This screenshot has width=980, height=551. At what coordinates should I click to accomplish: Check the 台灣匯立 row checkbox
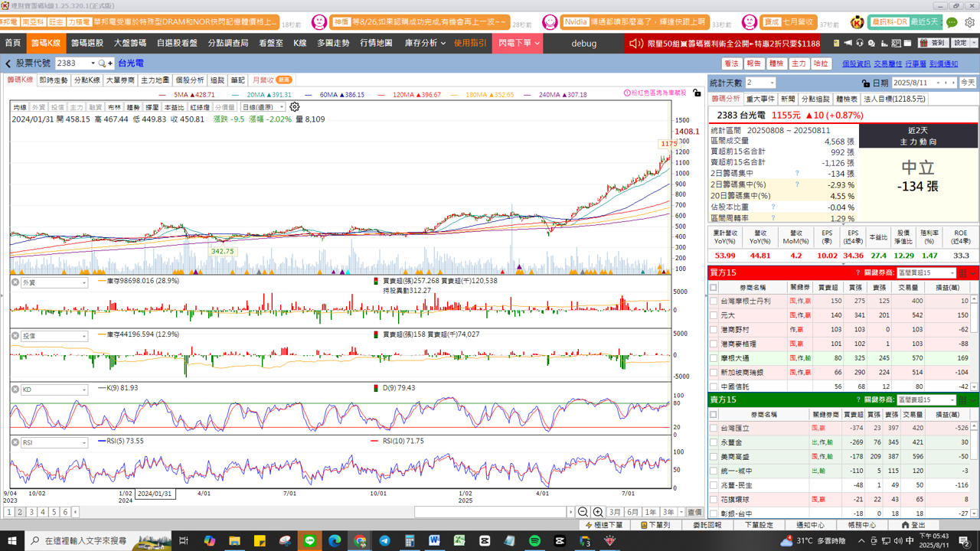[714, 429]
